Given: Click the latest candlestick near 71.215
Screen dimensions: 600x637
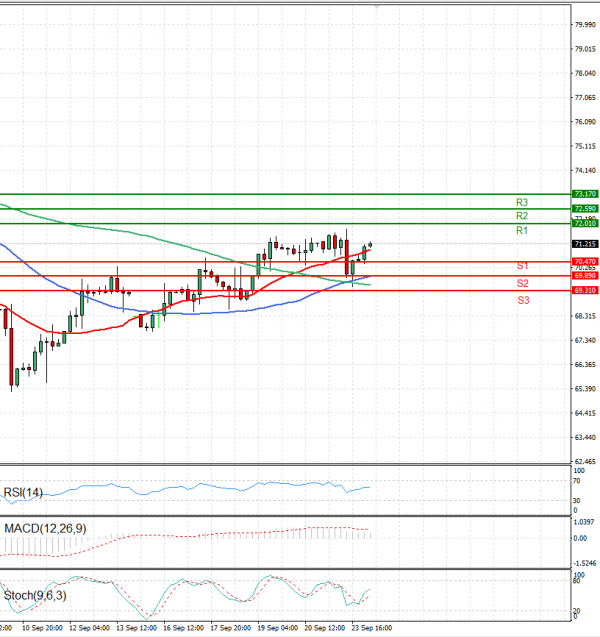Looking at the screenshot, I should click(x=370, y=245).
